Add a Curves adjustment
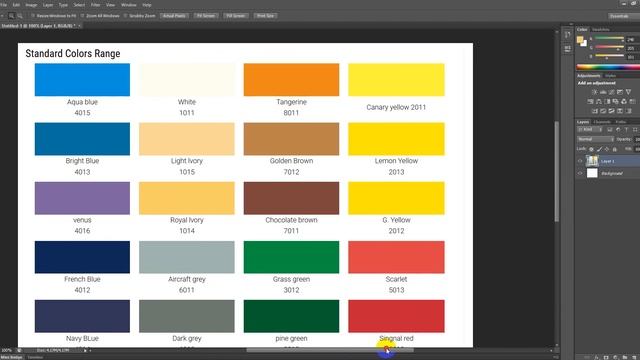The height and width of the screenshot is (360, 640). pyautogui.click(x=611, y=92)
